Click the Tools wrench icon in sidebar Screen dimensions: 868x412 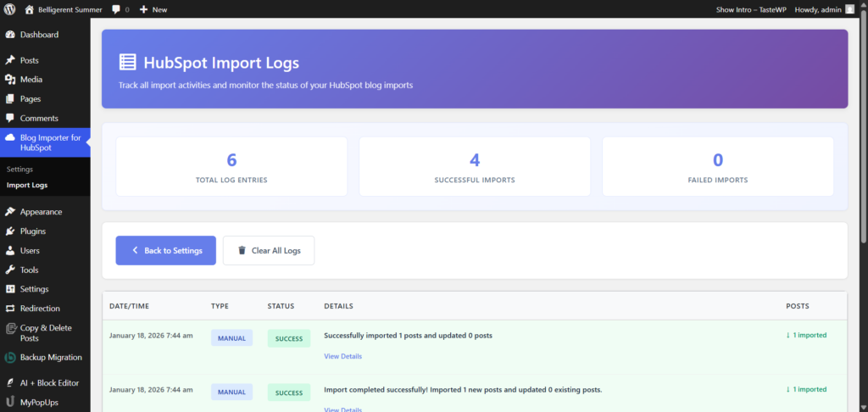(10, 270)
